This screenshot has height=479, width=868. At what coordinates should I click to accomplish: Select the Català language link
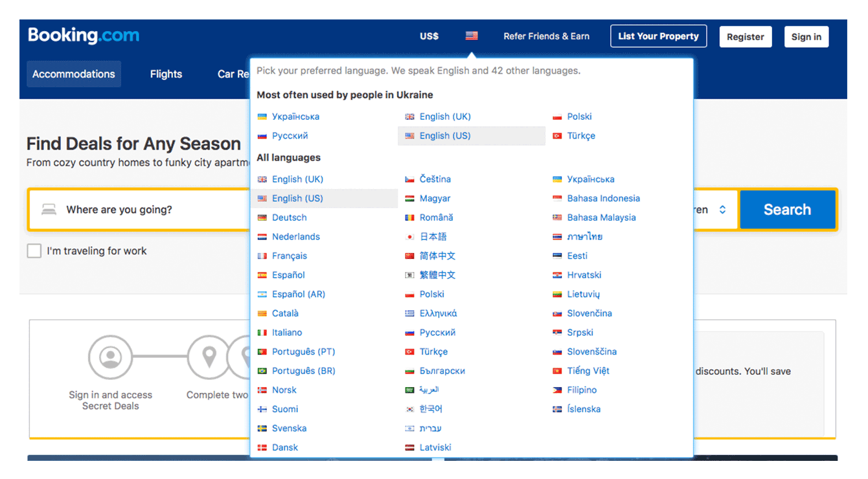(x=286, y=313)
